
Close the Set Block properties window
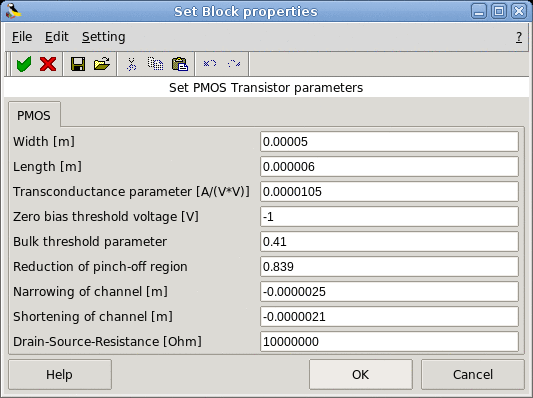coord(519,11)
